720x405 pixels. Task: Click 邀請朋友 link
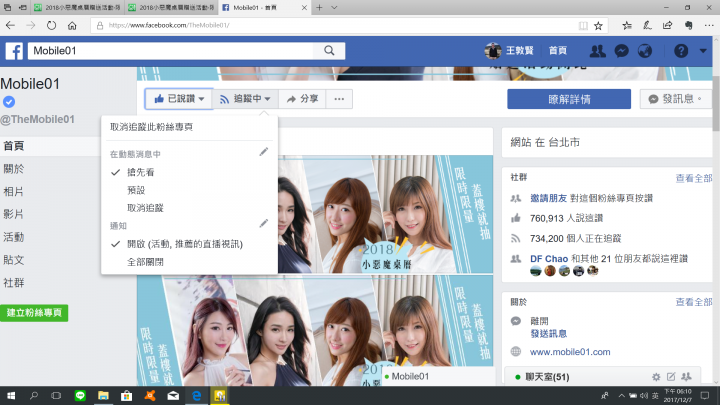(548, 198)
